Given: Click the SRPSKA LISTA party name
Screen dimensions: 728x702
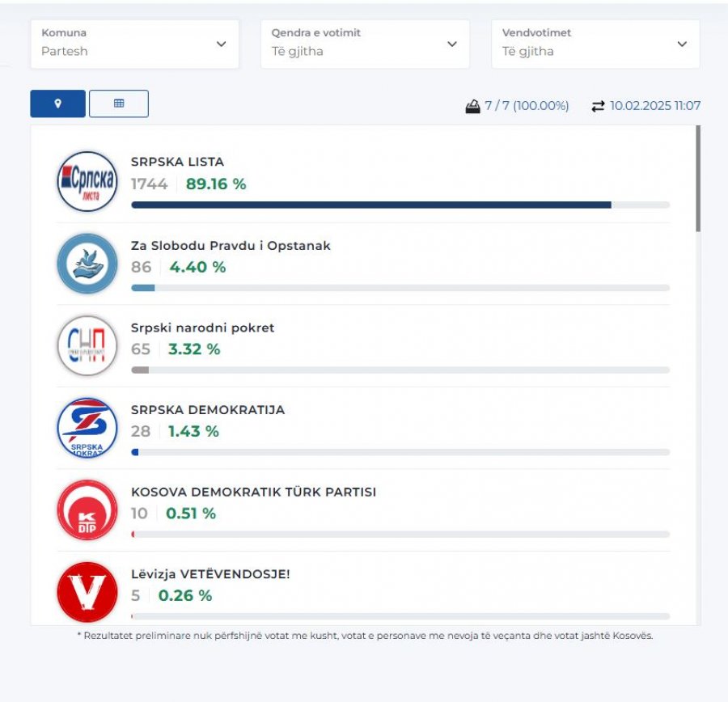Looking at the screenshot, I should tap(177, 162).
